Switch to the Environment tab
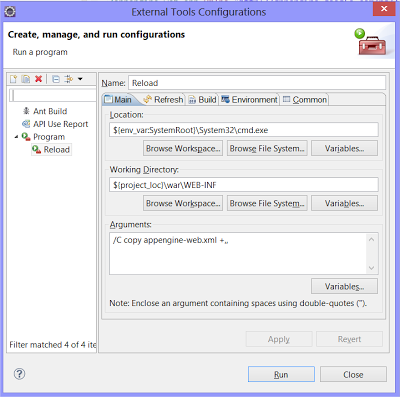 249,99
